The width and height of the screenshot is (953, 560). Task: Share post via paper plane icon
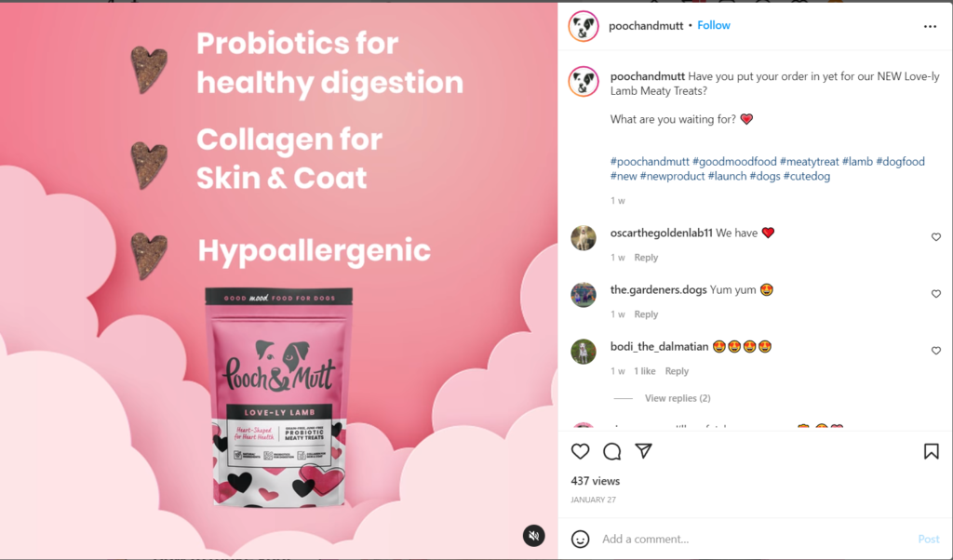click(x=644, y=450)
